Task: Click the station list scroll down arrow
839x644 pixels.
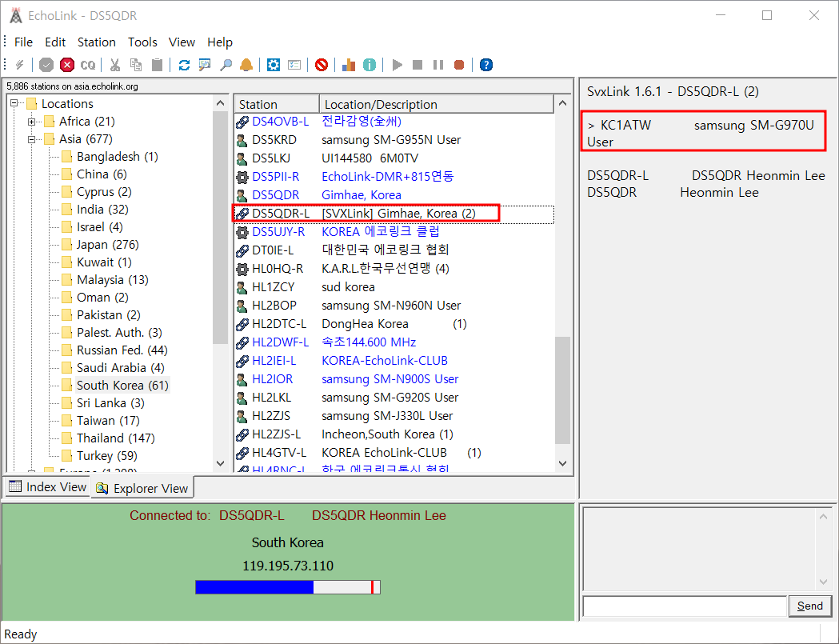Action: 562,463
